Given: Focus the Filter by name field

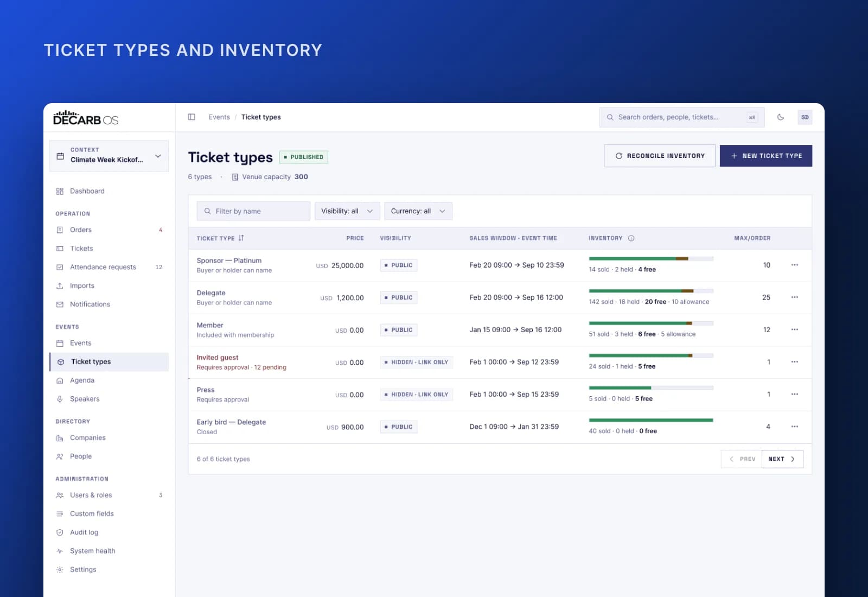Looking at the screenshot, I should point(253,211).
